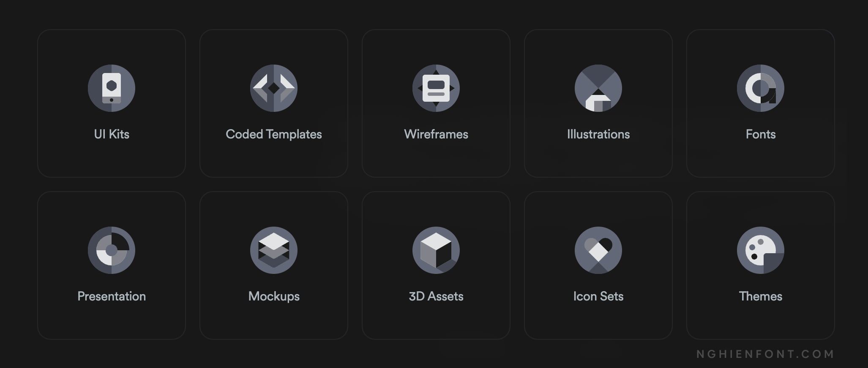Viewport: 868px width, 368px height.
Task: Browse the Fonts label text
Action: (761, 134)
